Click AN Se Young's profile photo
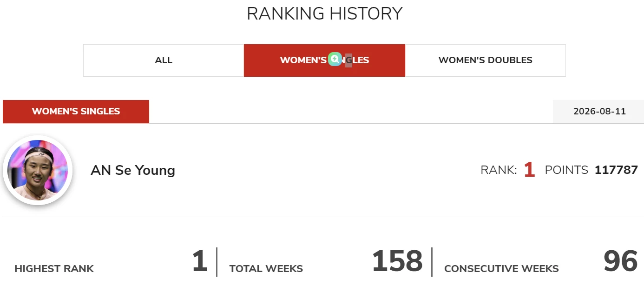Image resolution: width=644 pixels, height=306 pixels. click(x=38, y=170)
